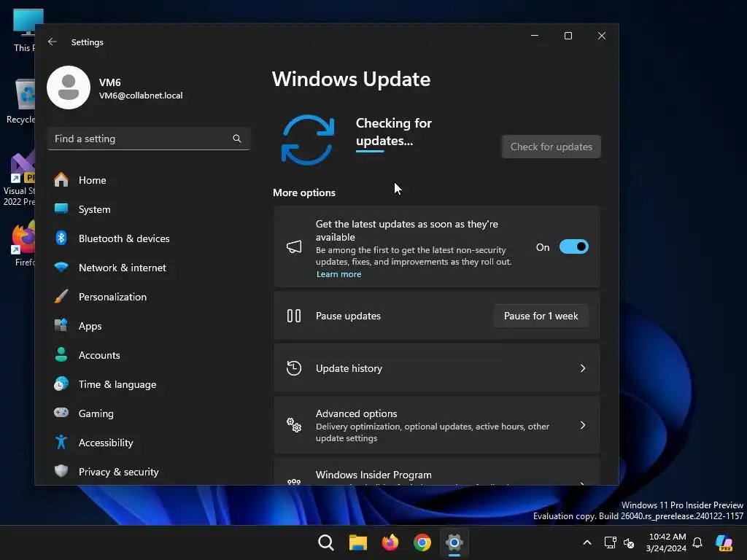Click the Apps icon in sidebar
747x560 pixels.
pos(61,326)
